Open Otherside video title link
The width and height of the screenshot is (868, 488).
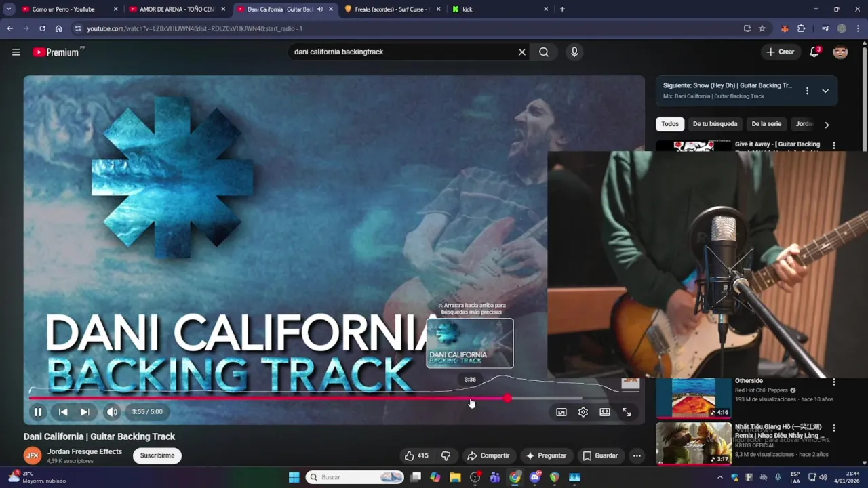(x=749, y=381)
